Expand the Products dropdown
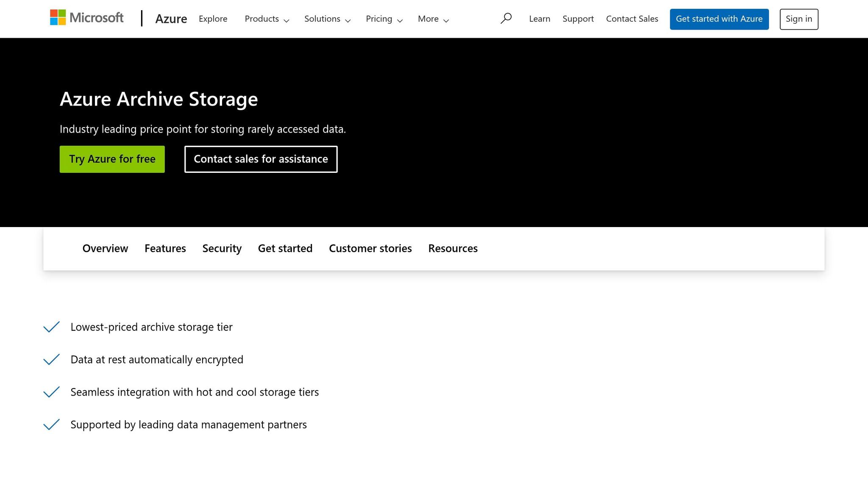Screen dimensions: 868x488 (267, 19)
